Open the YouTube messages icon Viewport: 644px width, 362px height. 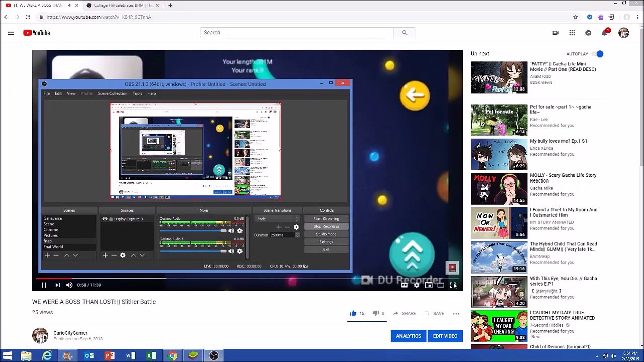point(588,33)
